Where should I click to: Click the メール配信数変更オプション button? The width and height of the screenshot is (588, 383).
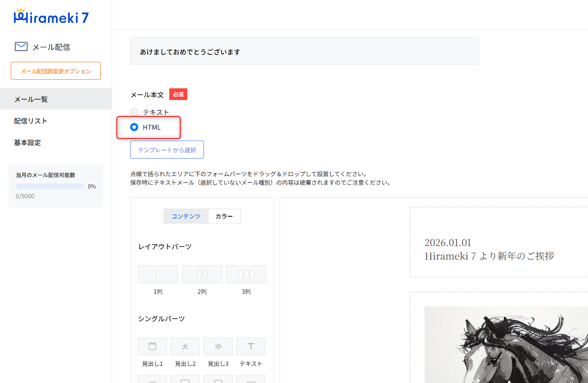point(56,71)
